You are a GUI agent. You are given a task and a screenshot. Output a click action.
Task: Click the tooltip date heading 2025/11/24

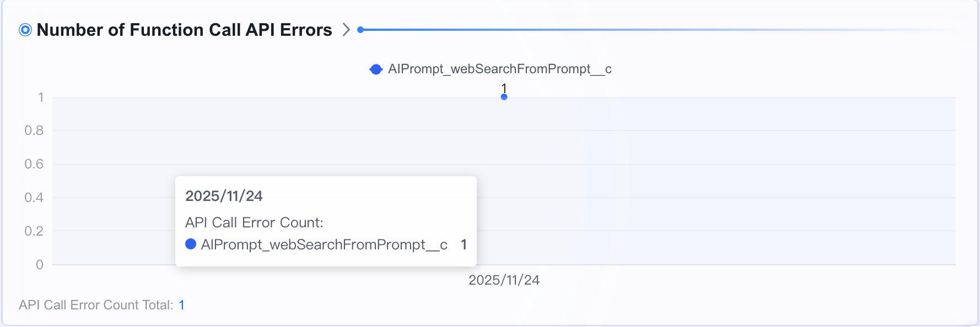coord(224,196)
